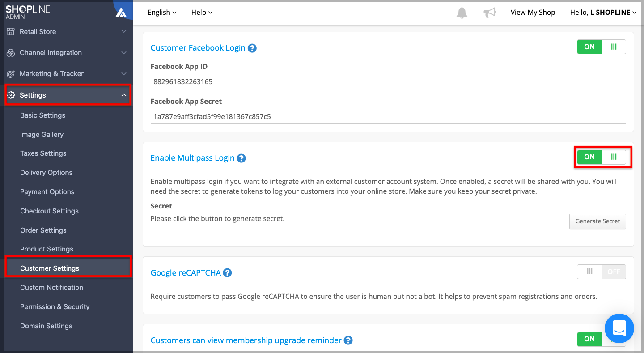
Task: Click help icon beside Google reCAPTCHA
Action: [x=228, y=272]
